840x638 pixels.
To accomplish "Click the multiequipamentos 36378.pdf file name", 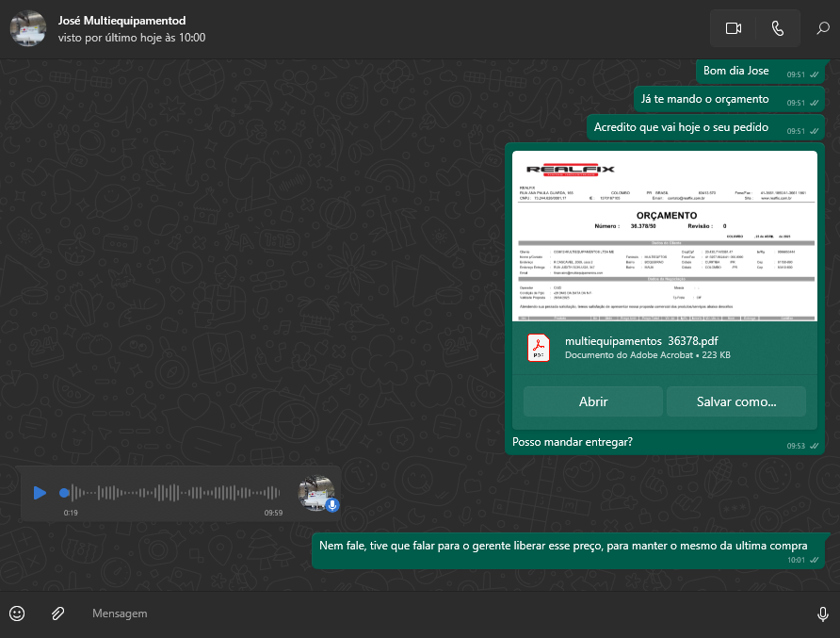I will coord(640,340).
